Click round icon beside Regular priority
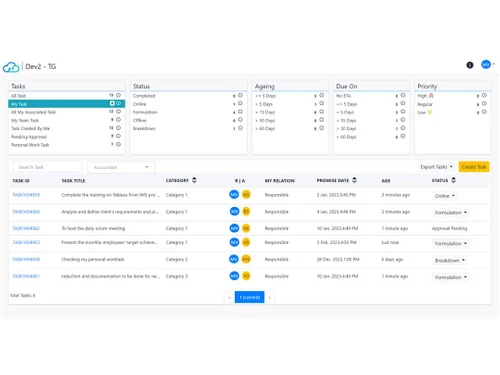Viewport: 500px width, 375px height. [x=484, y=104]
